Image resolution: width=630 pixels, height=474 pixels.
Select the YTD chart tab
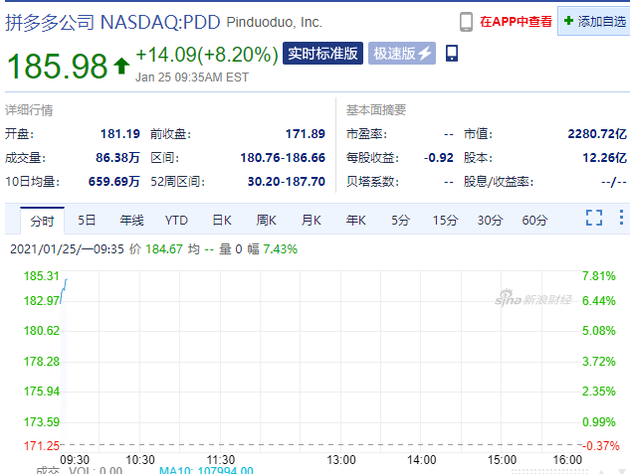click(x=176, y=220)
